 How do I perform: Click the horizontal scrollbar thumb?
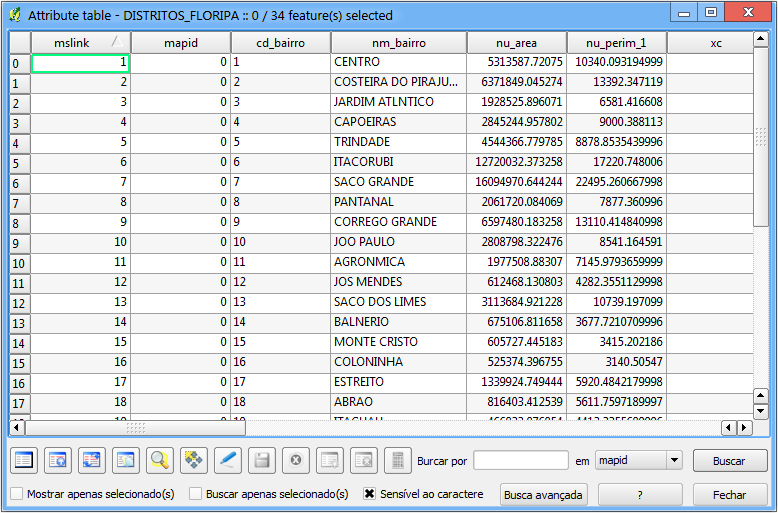(135, 427)
